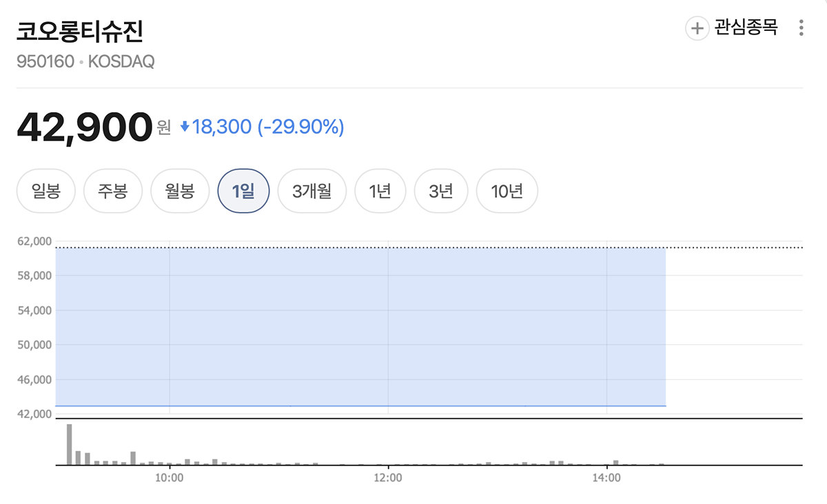Switch chart to 일봉 view

coord(46,191)
